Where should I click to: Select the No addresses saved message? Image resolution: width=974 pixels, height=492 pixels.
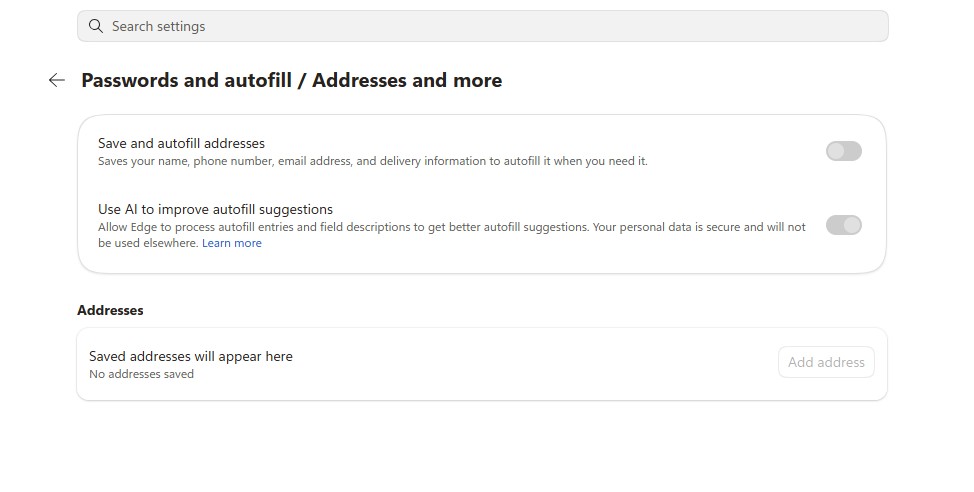tap(142, 374)
